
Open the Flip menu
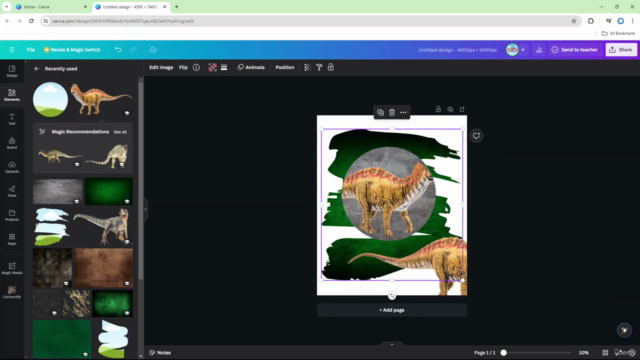pyautogui.click(x=183, y=67)
